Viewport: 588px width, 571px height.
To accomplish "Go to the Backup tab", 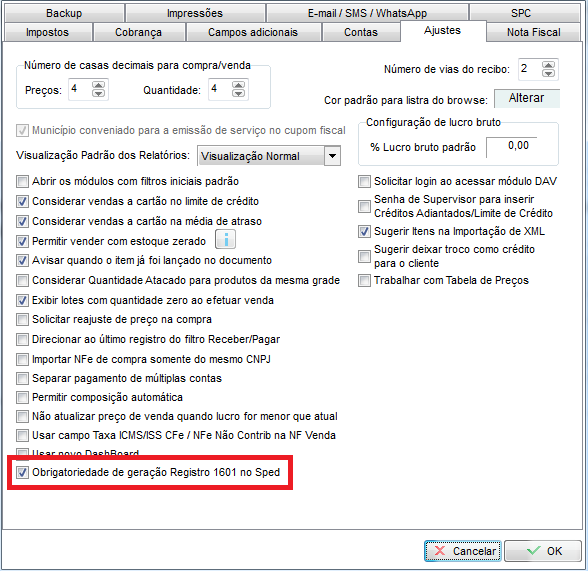I will (x=64, y=13).
